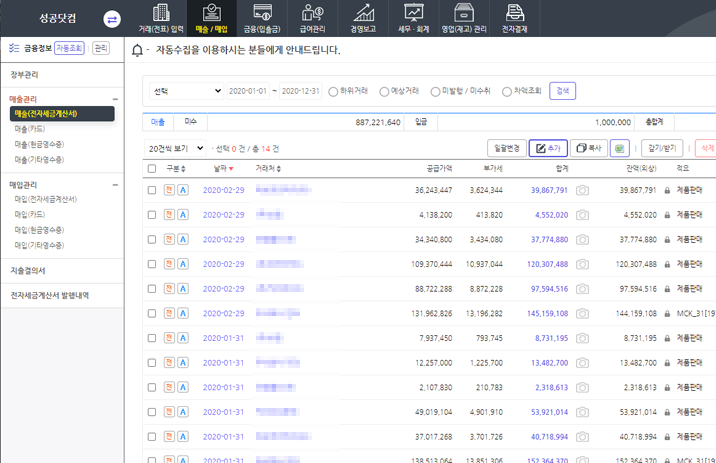Image resolution: width=716 pixels, height=463 pixels.
Task: Click camera icon in the 120,307,488 row
Action: tap(582, 264)
